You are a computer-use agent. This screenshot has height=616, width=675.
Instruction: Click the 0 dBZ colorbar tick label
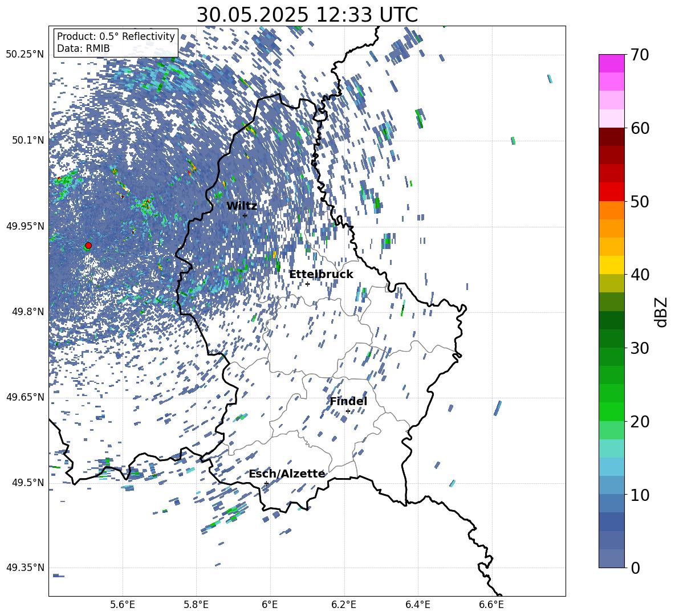(x=636, y=568)
